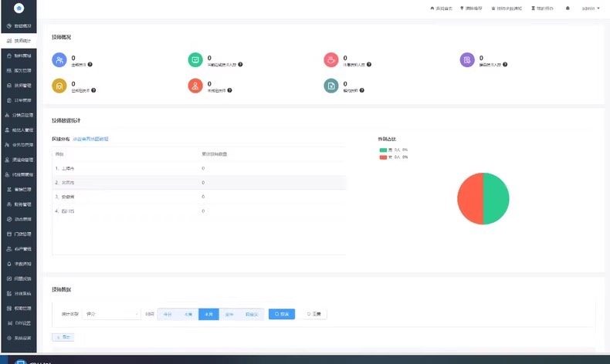Open the bottom gear settings sidebar item
The width and height of the screenshot is (610, 364).
19,338
